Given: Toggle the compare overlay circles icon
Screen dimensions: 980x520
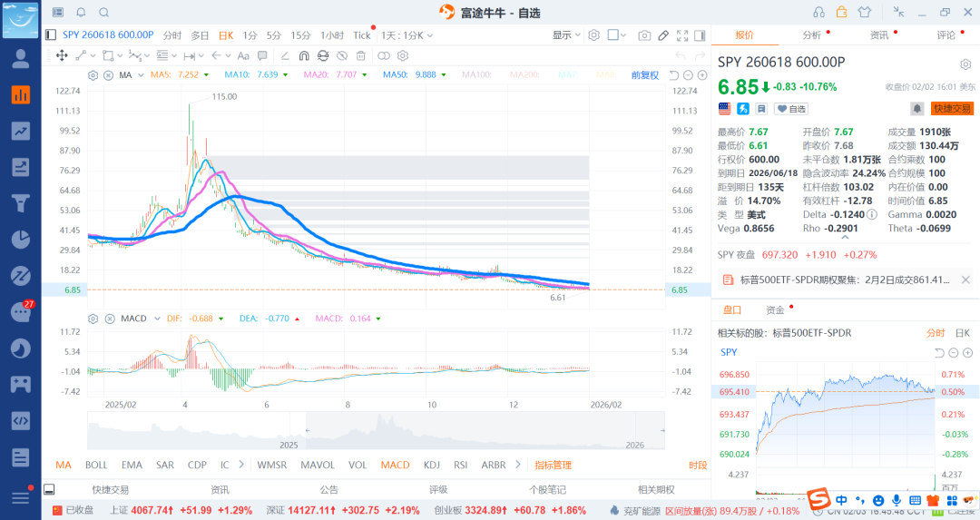Looking at the screenshot, I should click(x=384, y=55).
